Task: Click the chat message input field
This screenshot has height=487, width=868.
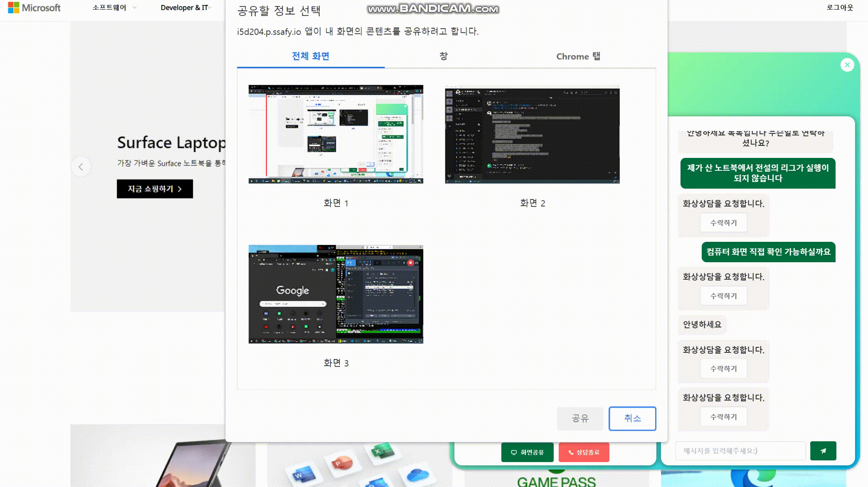Action: point(740,451)
